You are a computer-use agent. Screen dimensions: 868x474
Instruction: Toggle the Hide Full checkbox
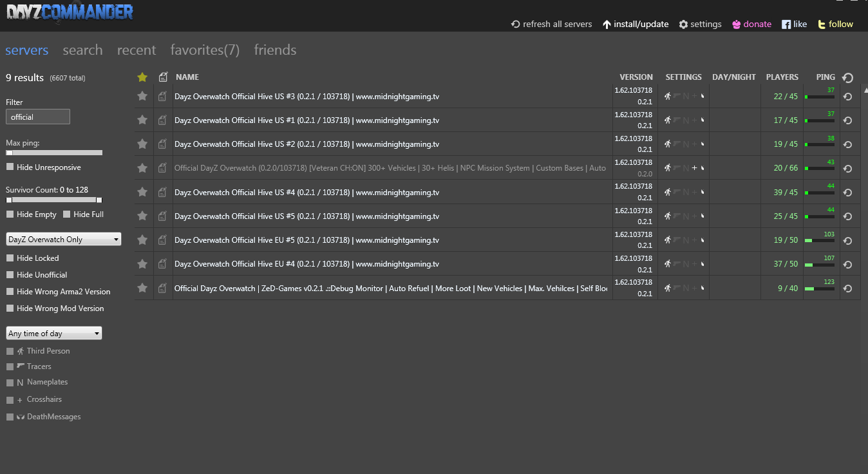[x=67, y=214]
